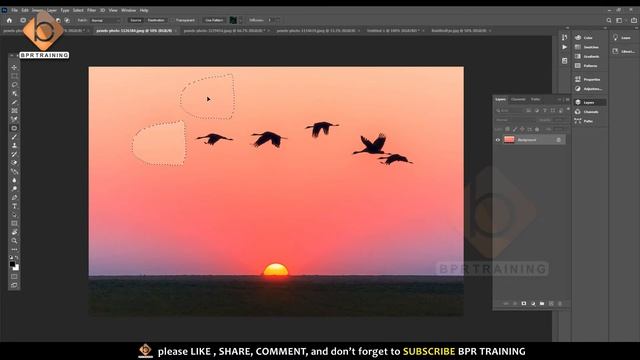Open the Edit Toolbar three-dots button

pos(14,249)
